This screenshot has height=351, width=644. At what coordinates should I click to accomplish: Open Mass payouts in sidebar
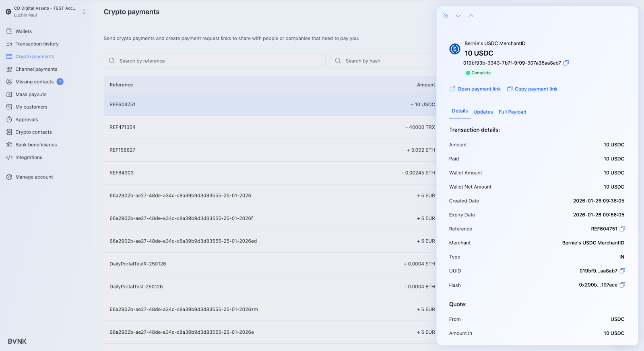(31, 94)
